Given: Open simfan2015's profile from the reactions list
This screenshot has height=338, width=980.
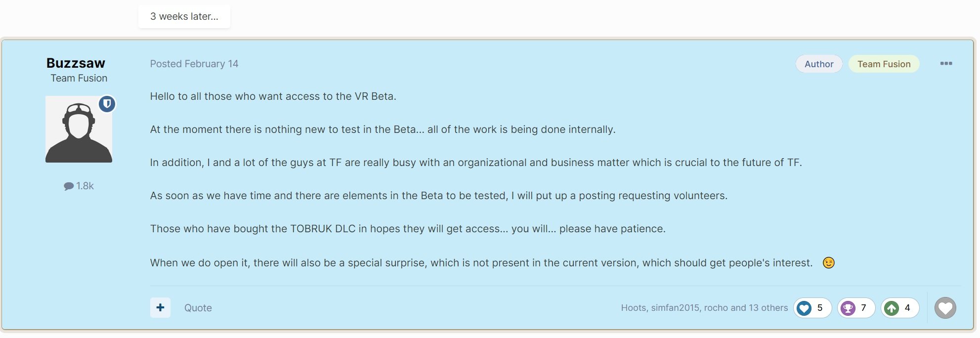Looking at the screenshot, I should tap(675, 308).
